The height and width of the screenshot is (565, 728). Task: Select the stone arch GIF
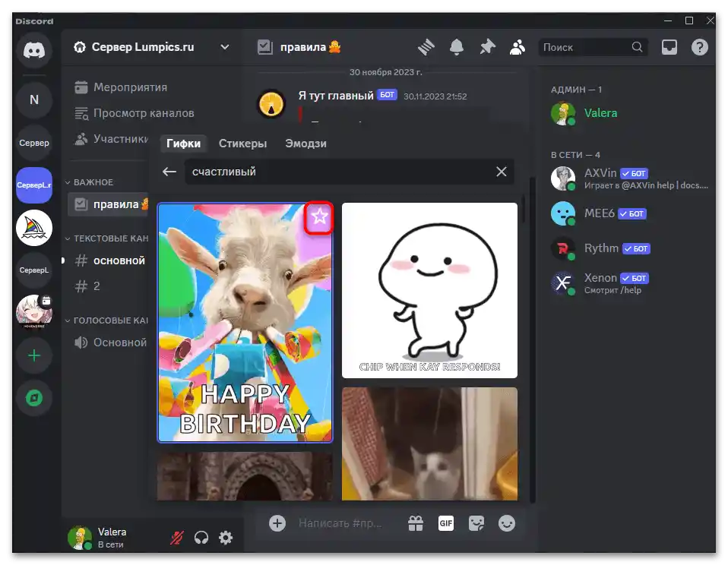click(x=245, y=476)
